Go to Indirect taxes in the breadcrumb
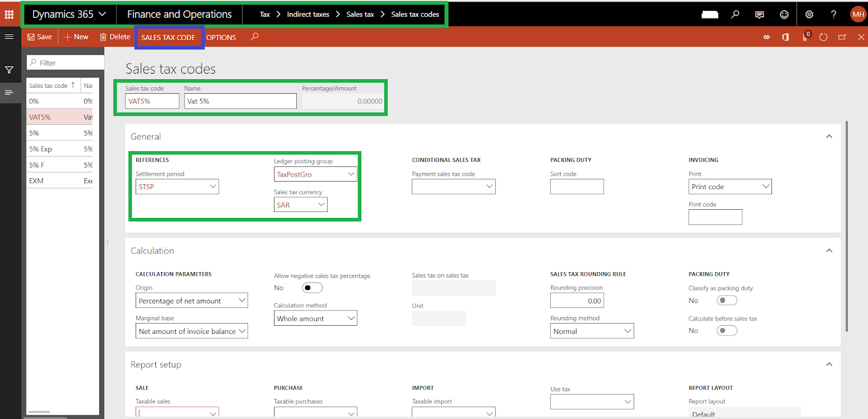The height and width of the screenshot is (419, 868). coord(308,15)
